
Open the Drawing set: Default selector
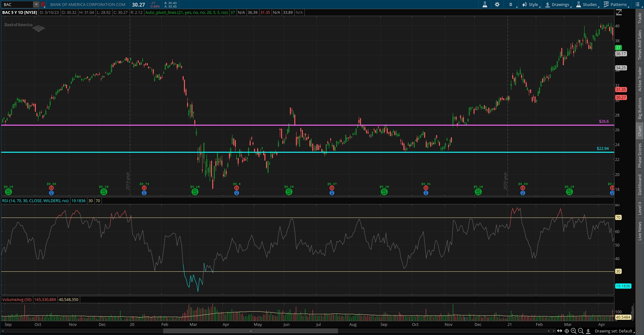[x=614, y=331]
